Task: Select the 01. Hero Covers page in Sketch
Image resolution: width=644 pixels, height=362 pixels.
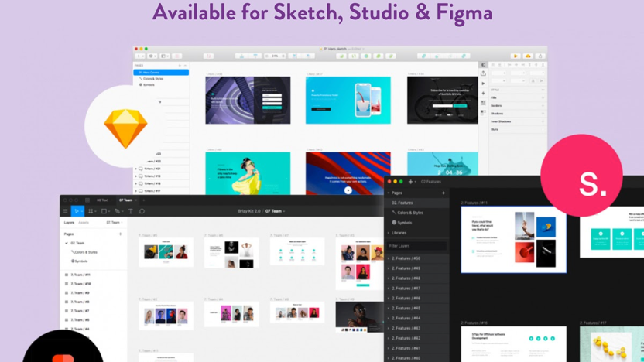Action: (161, 72)
